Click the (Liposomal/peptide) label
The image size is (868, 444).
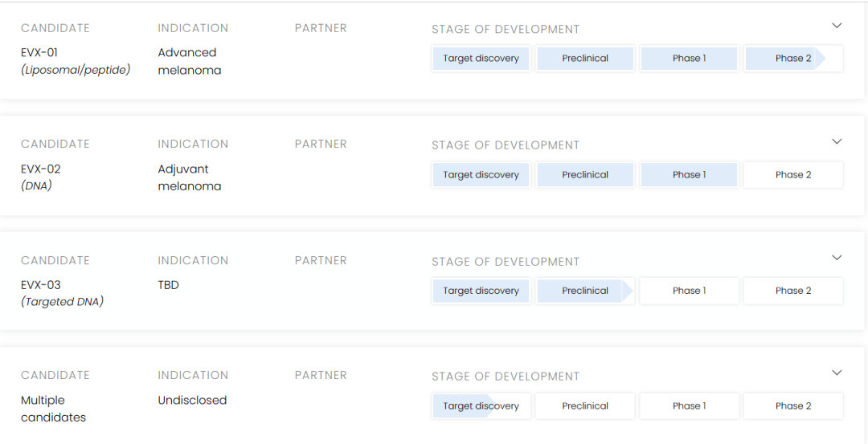(76, 70)
